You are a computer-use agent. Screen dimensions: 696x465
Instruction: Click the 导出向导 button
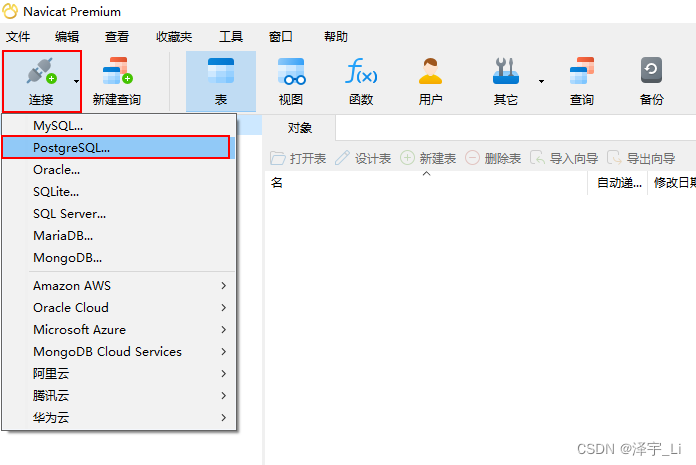point(641,158)
